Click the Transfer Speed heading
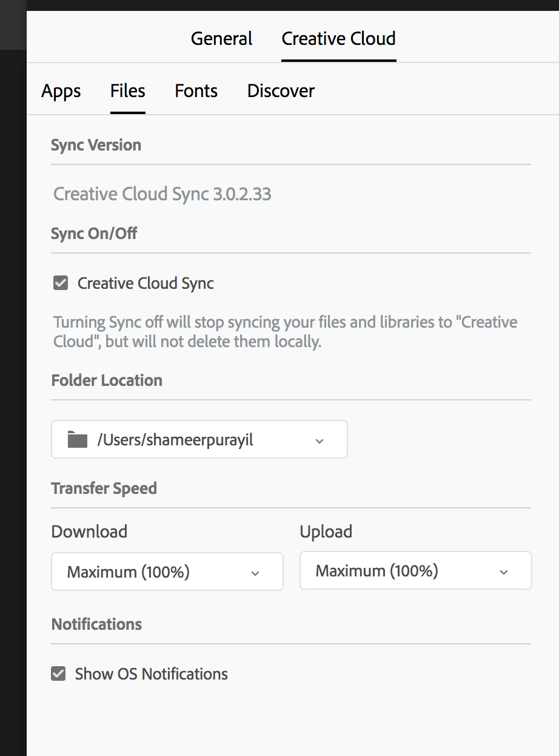This screenshot has width=559, height=756. (104, 488)
